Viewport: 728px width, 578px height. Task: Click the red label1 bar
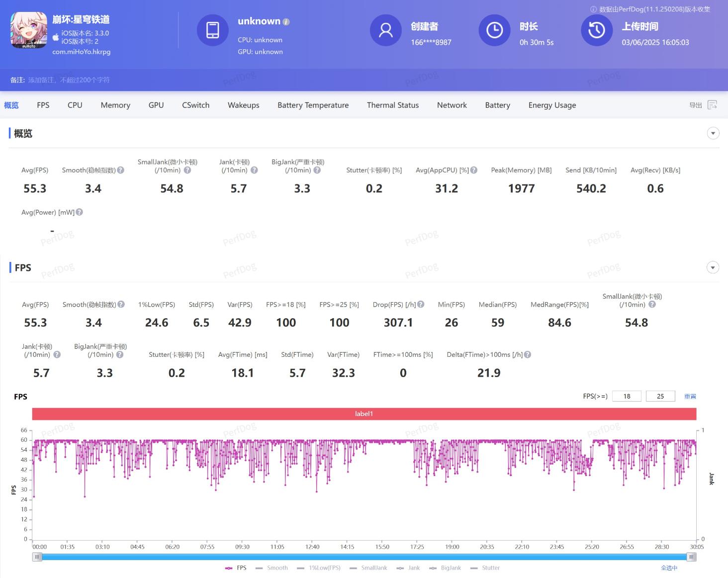click(x=364, y=413)
